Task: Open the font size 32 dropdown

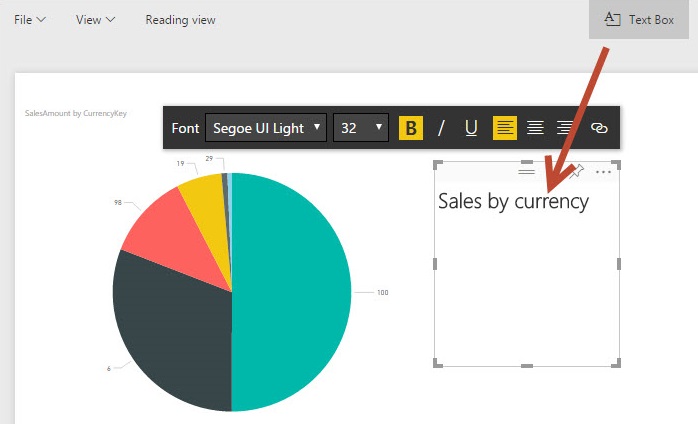Action: tap(361, 128)
